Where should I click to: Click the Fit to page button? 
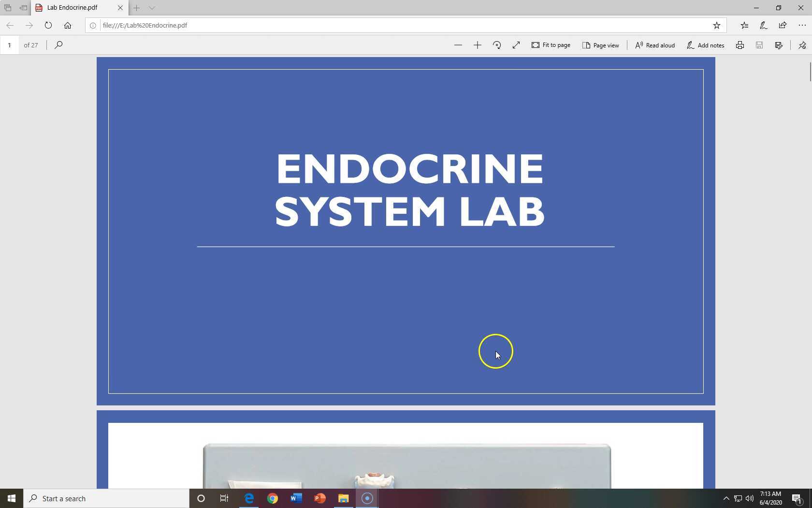(551, 45)
